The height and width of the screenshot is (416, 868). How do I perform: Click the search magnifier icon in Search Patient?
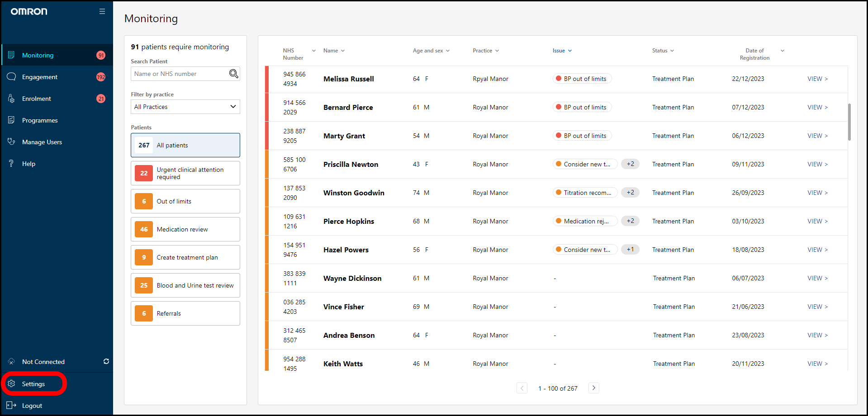click(x=233, y=74)
